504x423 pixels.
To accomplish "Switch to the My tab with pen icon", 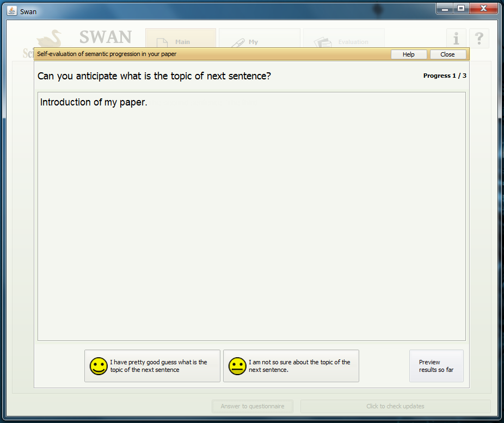I will click(260, 38).
